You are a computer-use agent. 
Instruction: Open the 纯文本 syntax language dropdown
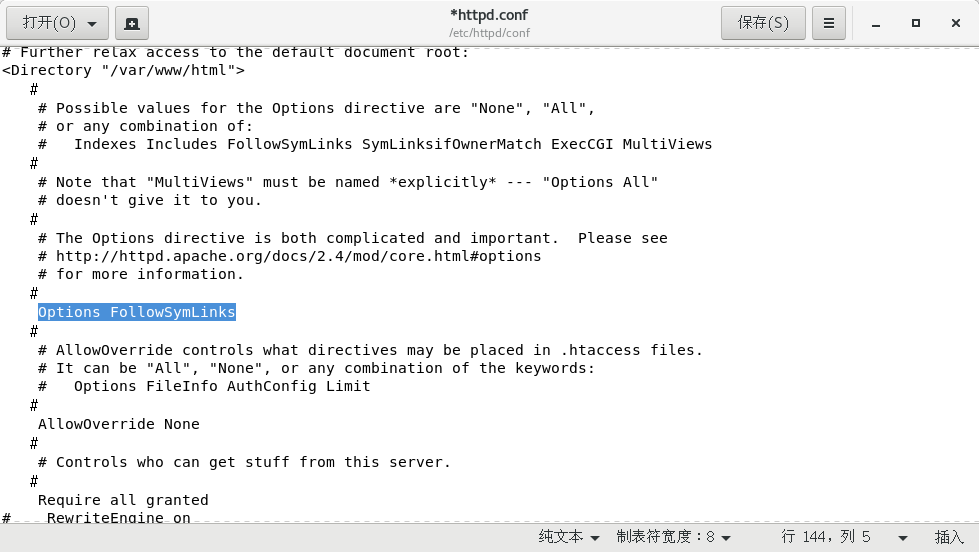(x=569, y=537)
